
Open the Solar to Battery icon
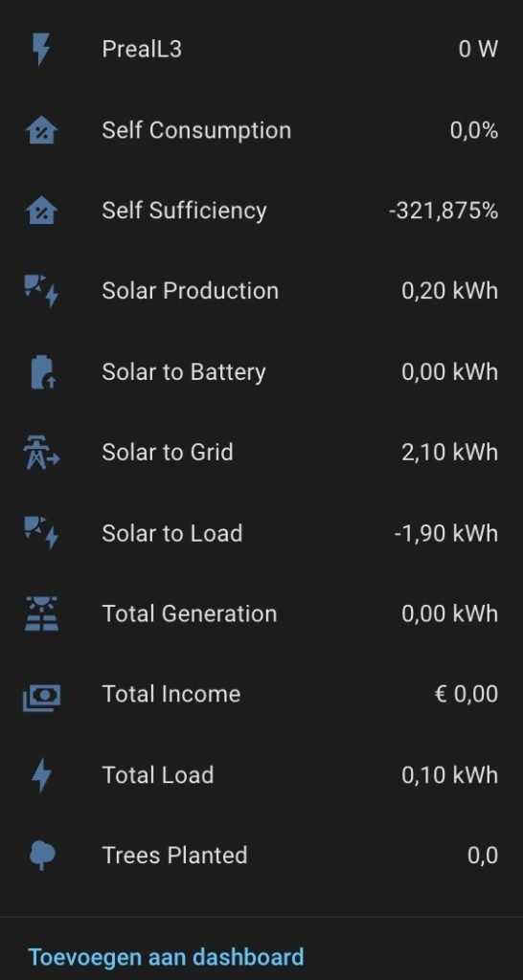tap(42, 372)
